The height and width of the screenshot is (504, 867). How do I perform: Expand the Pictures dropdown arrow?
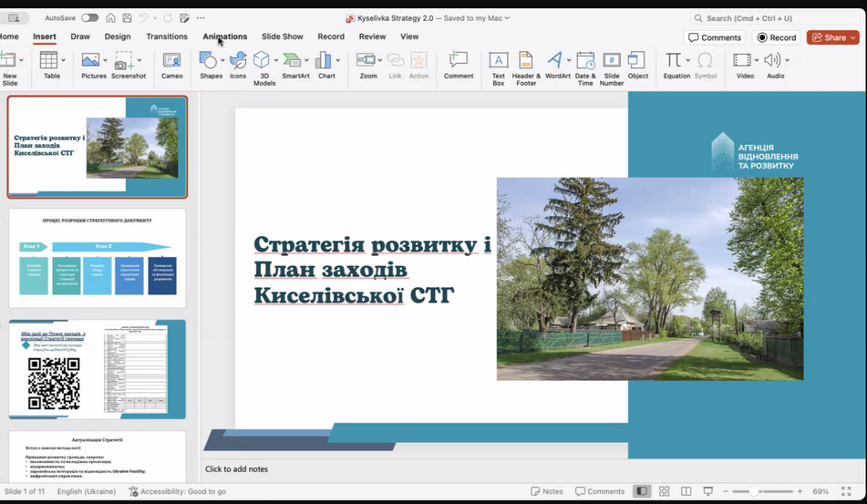click(105, 60)
